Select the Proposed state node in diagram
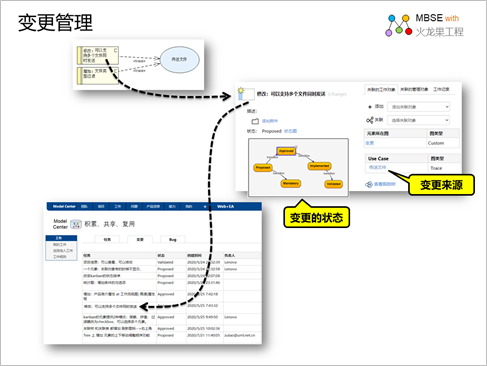Viewport: 487px width, 366px height. [263, 168]
